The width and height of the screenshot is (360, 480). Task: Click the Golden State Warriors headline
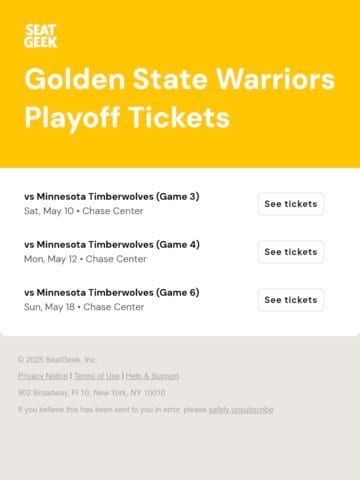tap(180, 79)
